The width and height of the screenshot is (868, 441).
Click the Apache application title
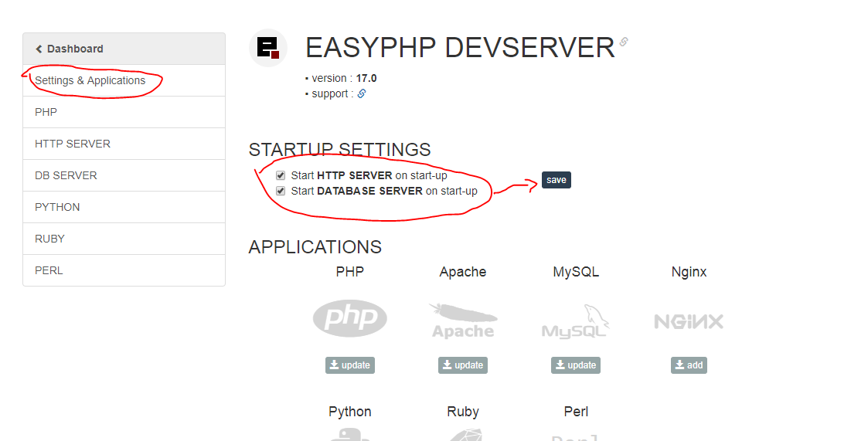pyautogui.click(x=463, y=272)
